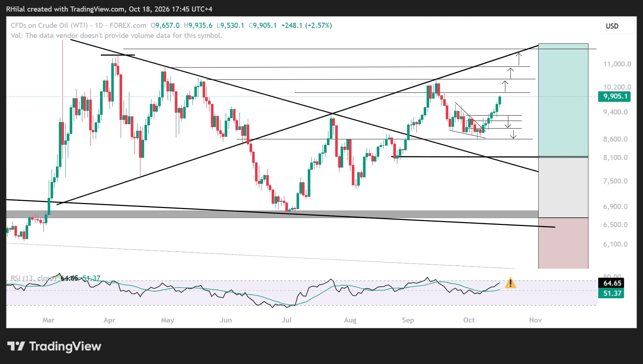This screenshot has height=364, width=643.
Task: Click the TradingView logo at bottom
Action: pos(54,346)
